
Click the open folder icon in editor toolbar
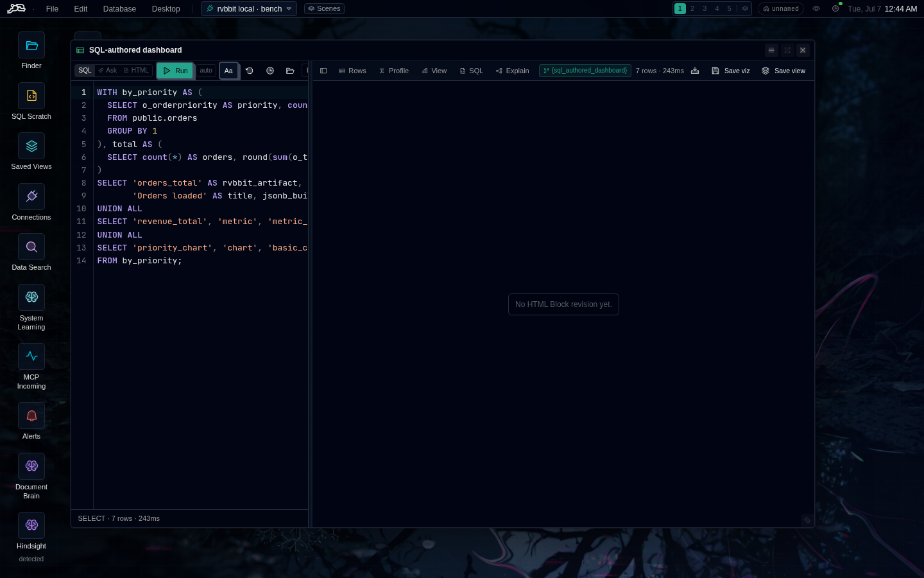coord(290,71)
